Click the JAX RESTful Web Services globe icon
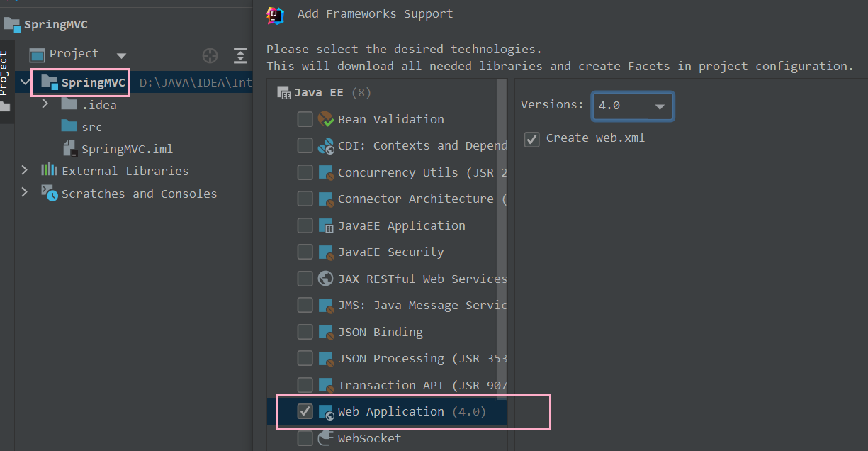 tap(325, 279)
